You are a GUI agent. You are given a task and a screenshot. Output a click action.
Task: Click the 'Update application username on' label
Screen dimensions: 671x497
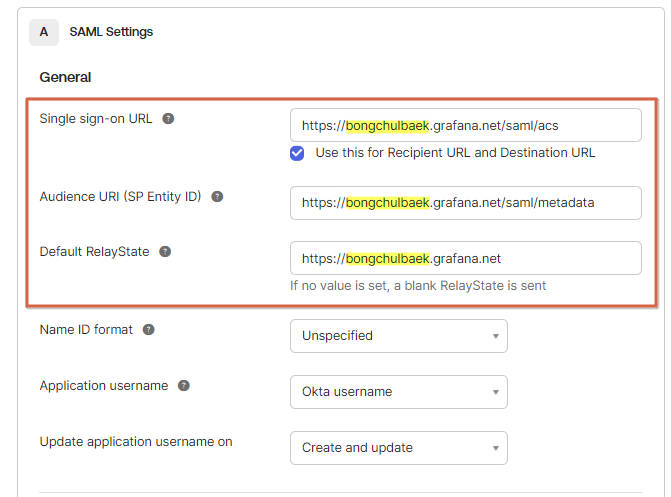click(x=136, y=442)
